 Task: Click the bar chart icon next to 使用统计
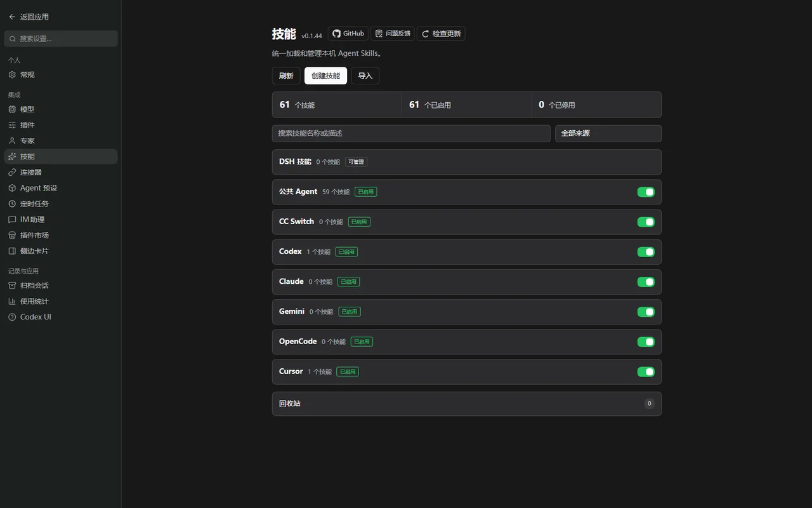12,302
